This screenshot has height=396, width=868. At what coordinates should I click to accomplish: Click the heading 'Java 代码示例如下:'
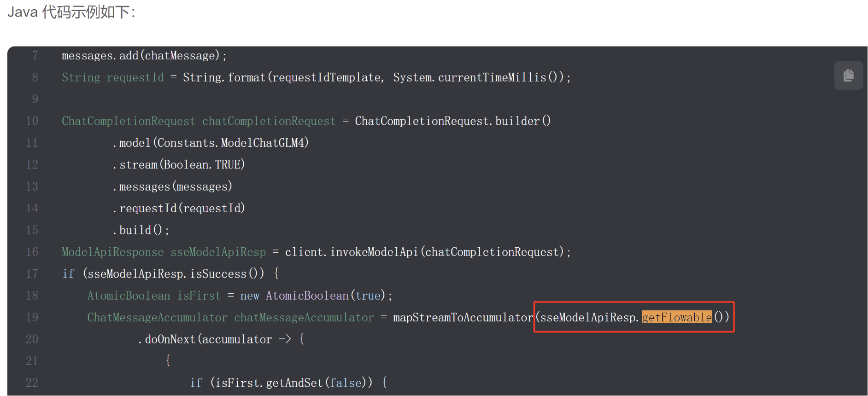[71, 12]
